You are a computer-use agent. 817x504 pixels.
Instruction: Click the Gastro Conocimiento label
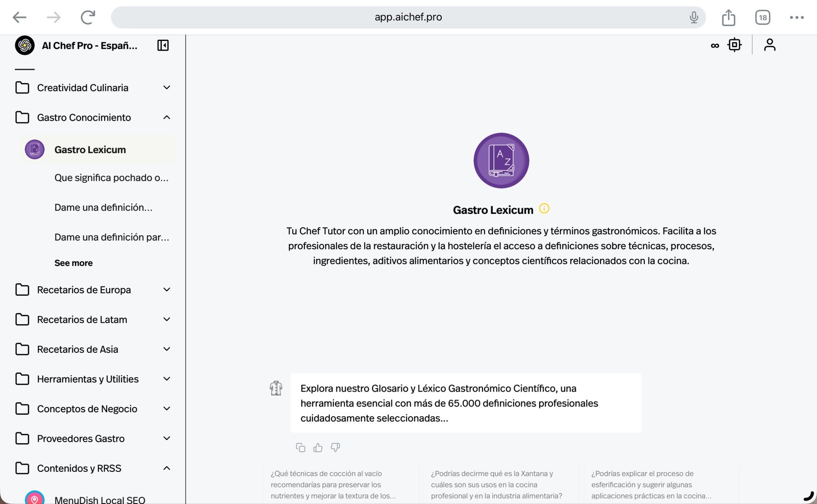84,117
